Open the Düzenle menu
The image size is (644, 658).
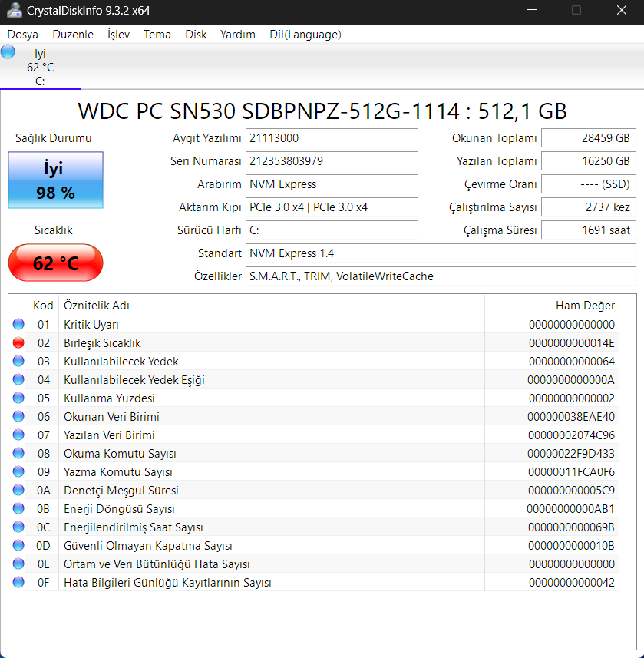coord(73,35)
